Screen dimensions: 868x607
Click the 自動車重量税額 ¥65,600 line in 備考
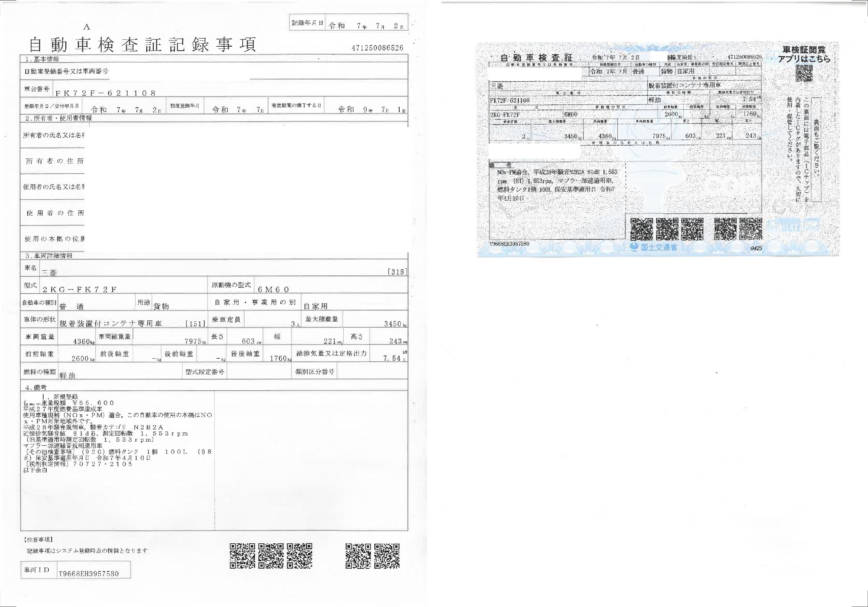click(x=69, y=403)
